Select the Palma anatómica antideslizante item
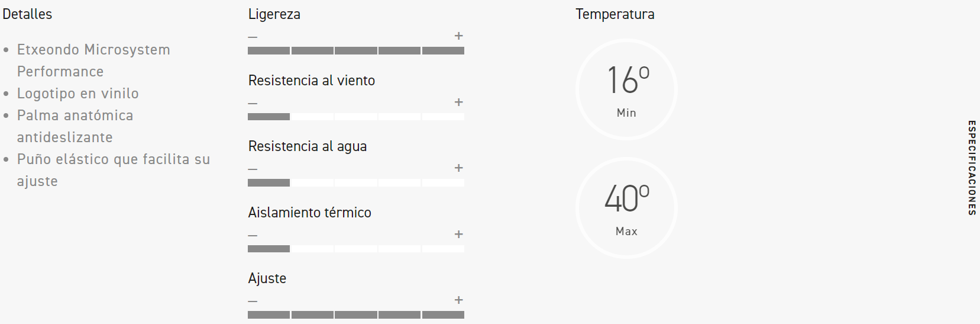The image size is (980, 324). [75, 126]
